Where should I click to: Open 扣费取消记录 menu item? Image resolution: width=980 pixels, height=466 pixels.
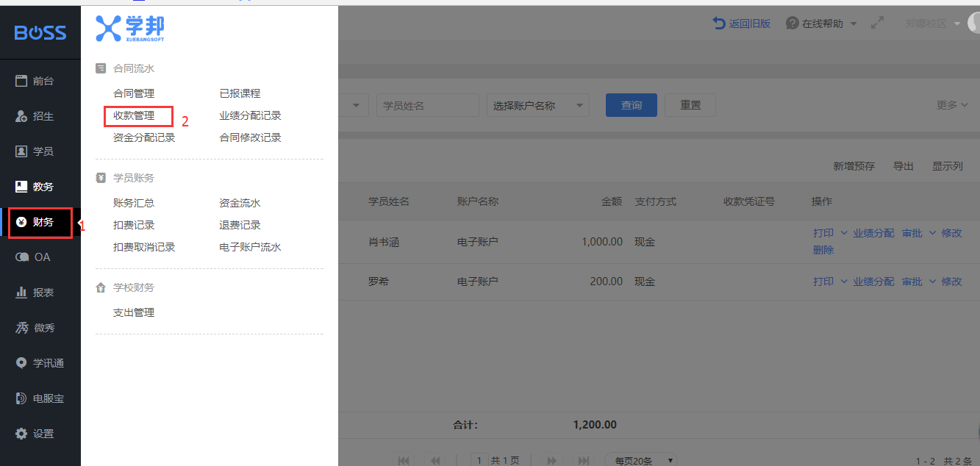click(x=144, y=247)
